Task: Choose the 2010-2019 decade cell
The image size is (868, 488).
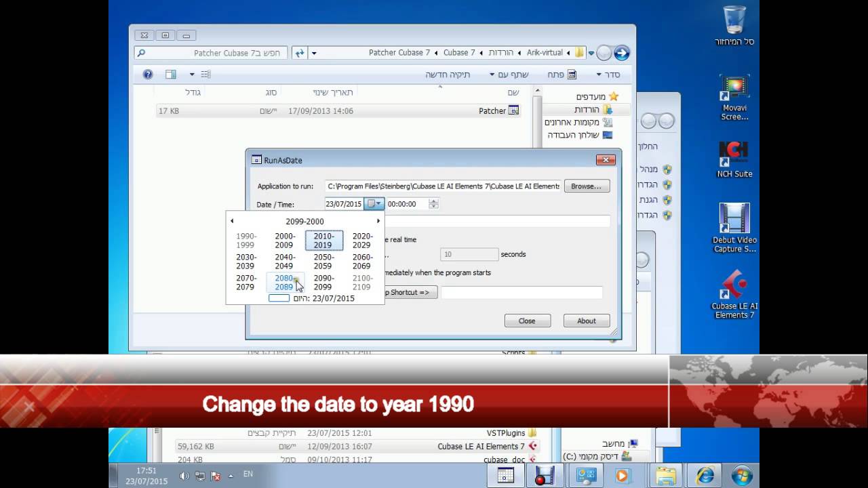Action: point(323,241)
